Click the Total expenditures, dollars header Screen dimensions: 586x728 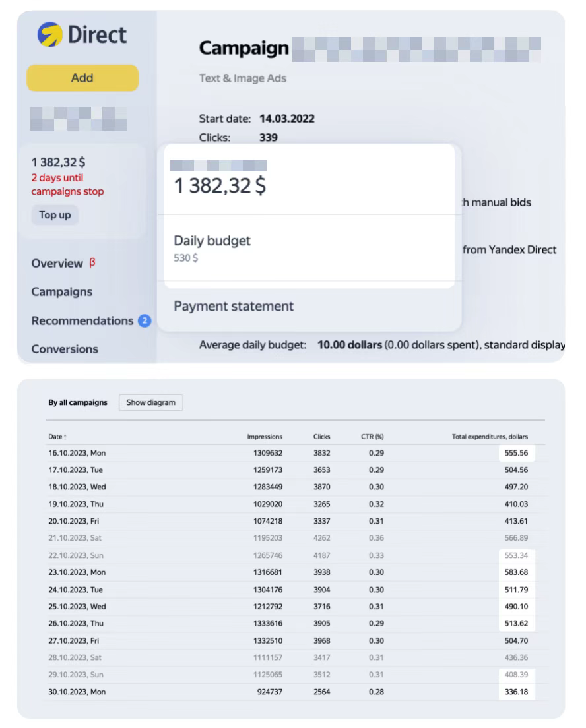coord(490,437)
